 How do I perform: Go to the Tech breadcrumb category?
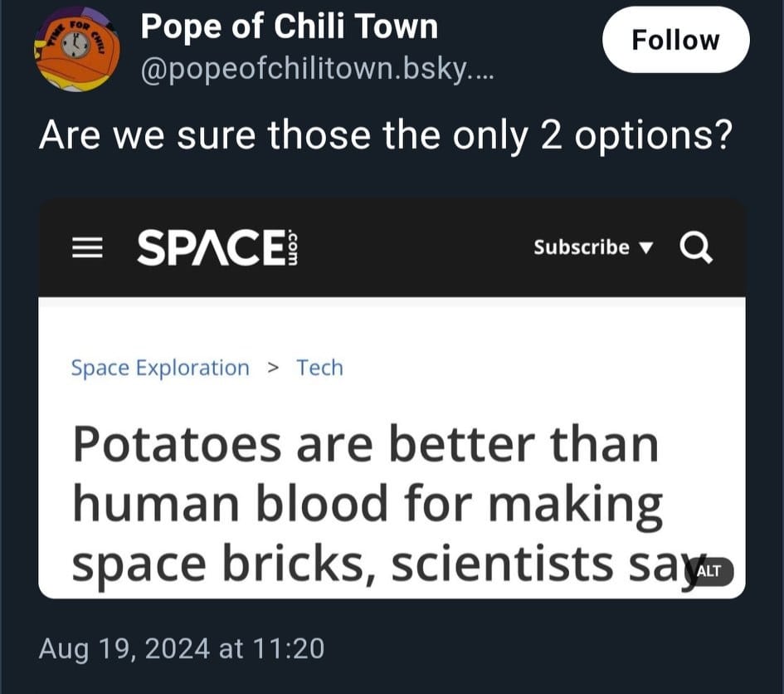point(319,368)
